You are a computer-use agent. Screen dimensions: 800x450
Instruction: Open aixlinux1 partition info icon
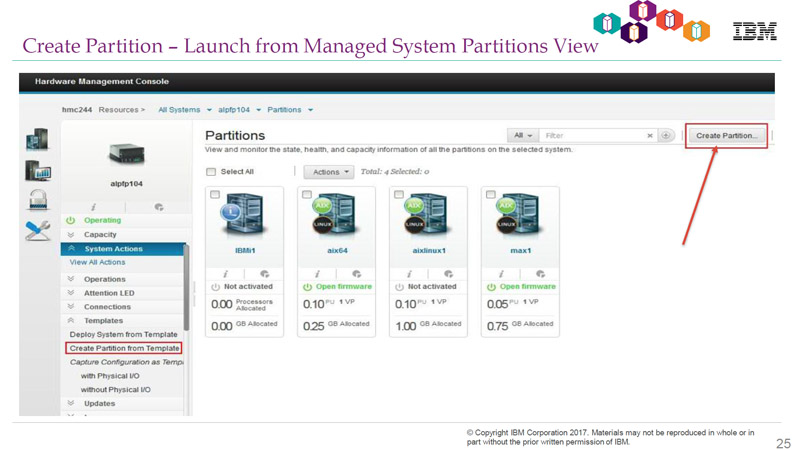pyautogui.click(x=409, y=274)
